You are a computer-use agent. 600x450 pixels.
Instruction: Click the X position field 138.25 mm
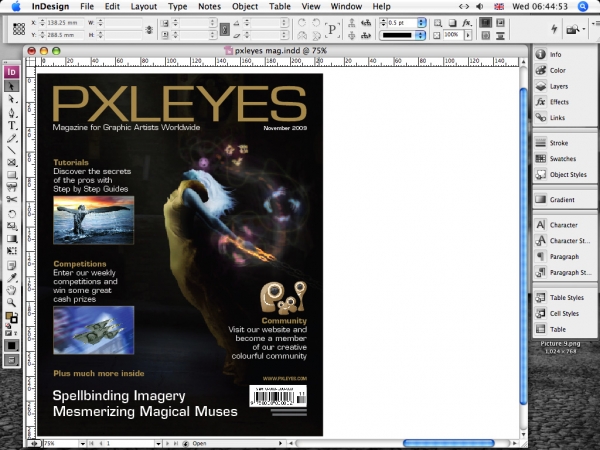pyautogui.click(x=65, y=23)
